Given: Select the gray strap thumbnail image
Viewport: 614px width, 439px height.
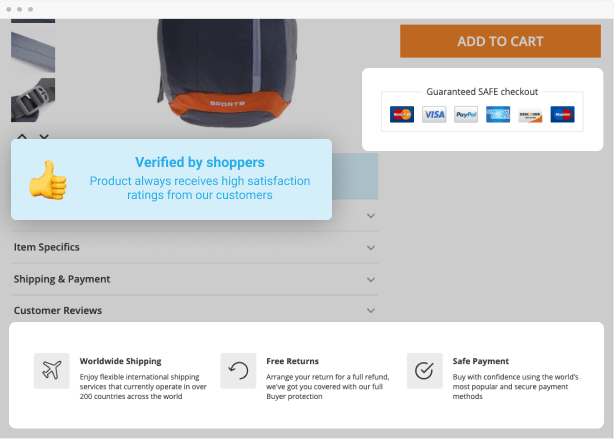Looking at the screenshot, I should [33, 51].
